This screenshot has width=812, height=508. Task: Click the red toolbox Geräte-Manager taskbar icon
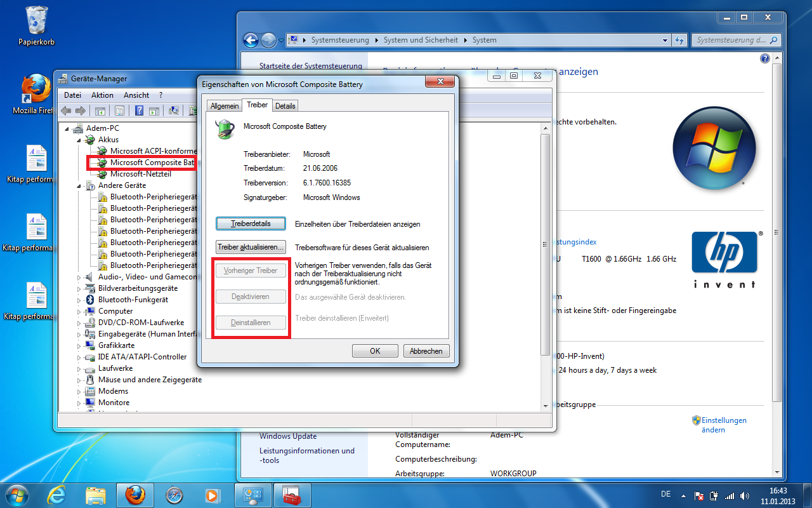pyautogui.click(x=292, y=494)
